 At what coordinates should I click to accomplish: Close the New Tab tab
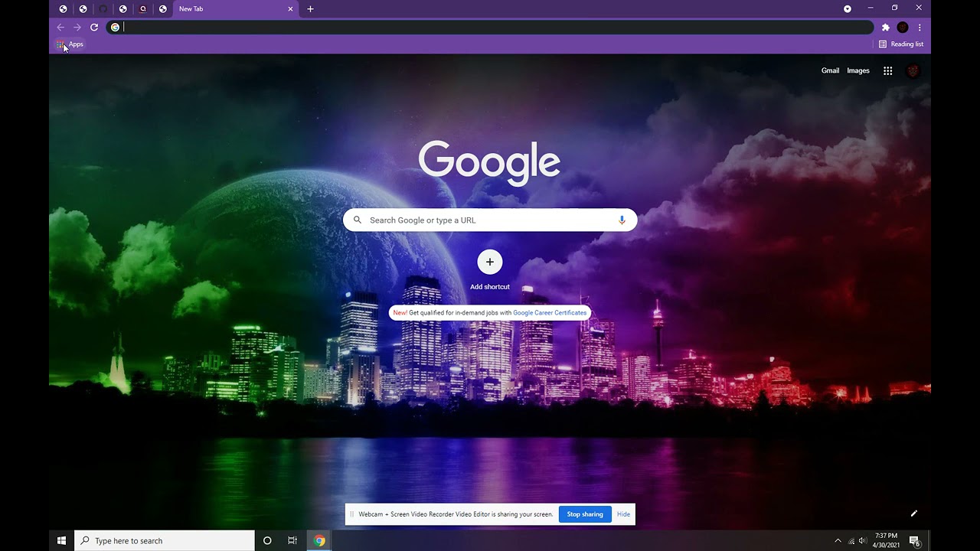click(290, 9)
